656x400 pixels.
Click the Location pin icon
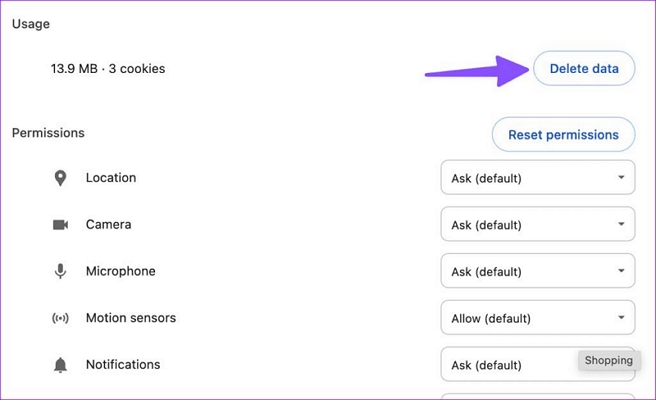coord(60,178)
